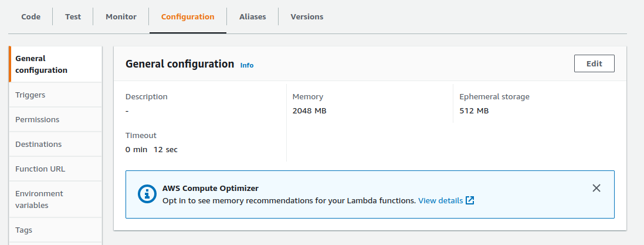Go to the Aliases tab
Image resolution: width=644 pixels, height=245 pixels.
pos(252,16)
